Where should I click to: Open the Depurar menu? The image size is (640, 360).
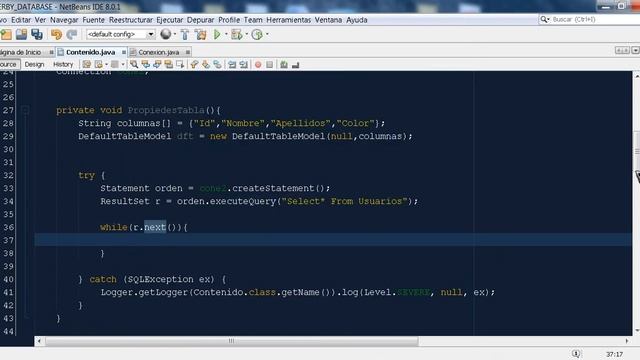point(200,20)
